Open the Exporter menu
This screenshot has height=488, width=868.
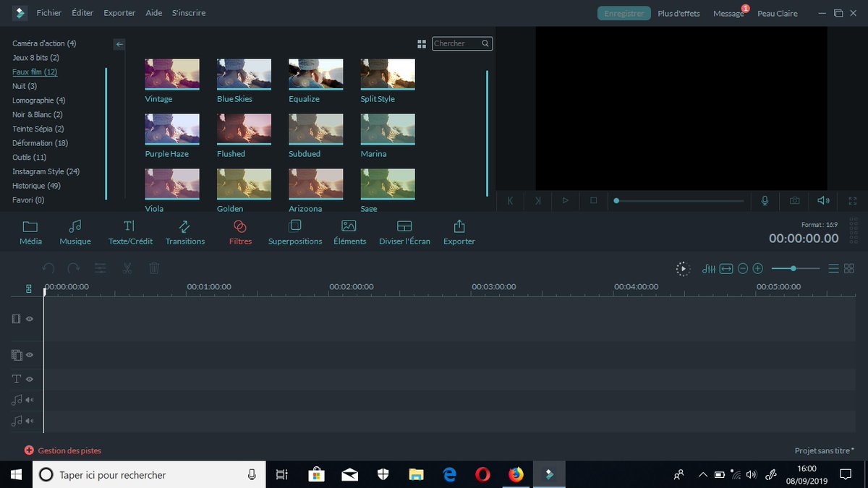click(x=119, y=12)
